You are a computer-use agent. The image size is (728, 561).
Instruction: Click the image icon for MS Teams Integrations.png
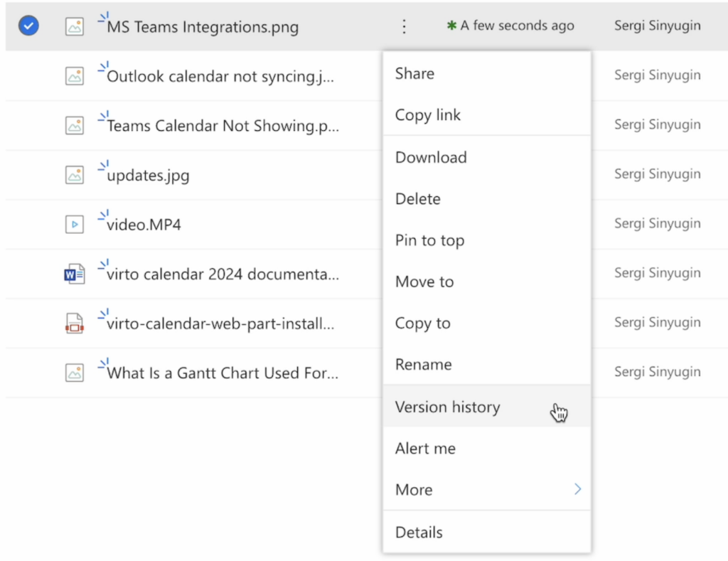[74, 26]
